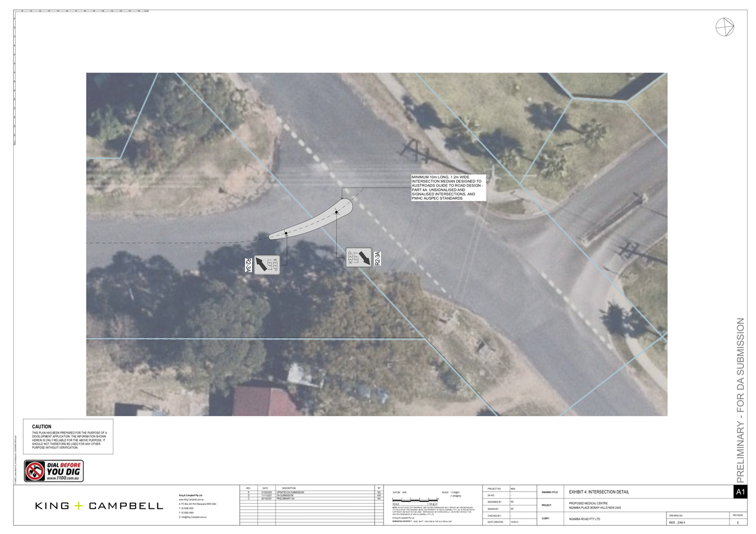
Task: Click the drawing number 6600_DA8.4 field
Action: click(677, 522)
